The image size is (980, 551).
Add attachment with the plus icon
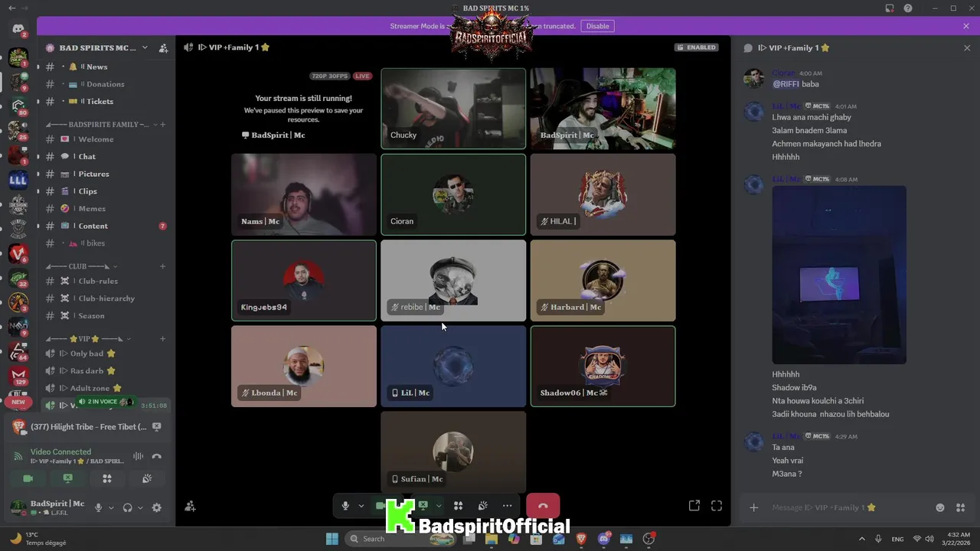click(754, 507)
